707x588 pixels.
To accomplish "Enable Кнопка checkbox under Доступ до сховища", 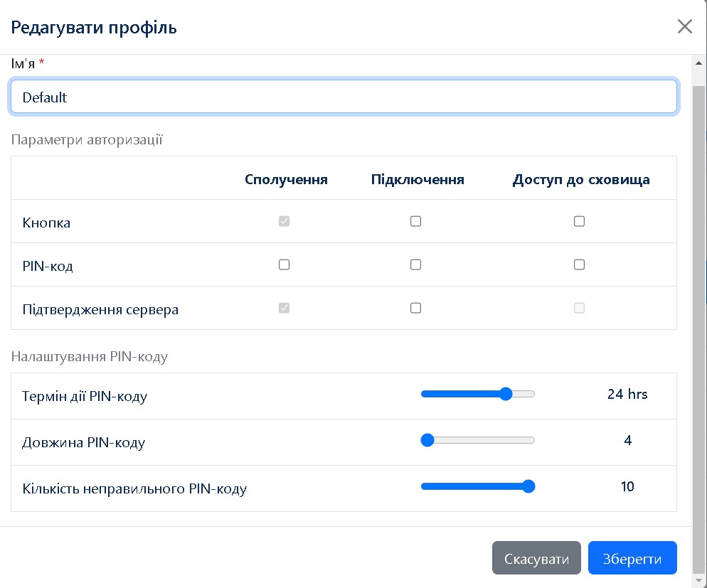I will (x=579, y=222).
